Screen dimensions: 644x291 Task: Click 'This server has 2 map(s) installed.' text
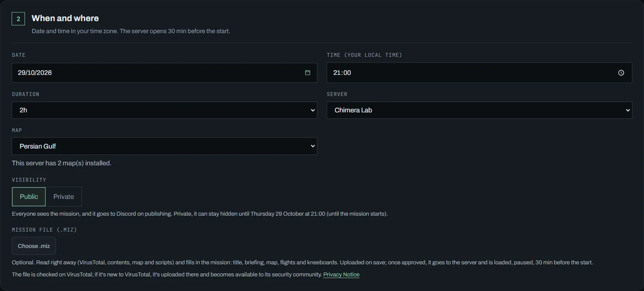pos(62,163)
